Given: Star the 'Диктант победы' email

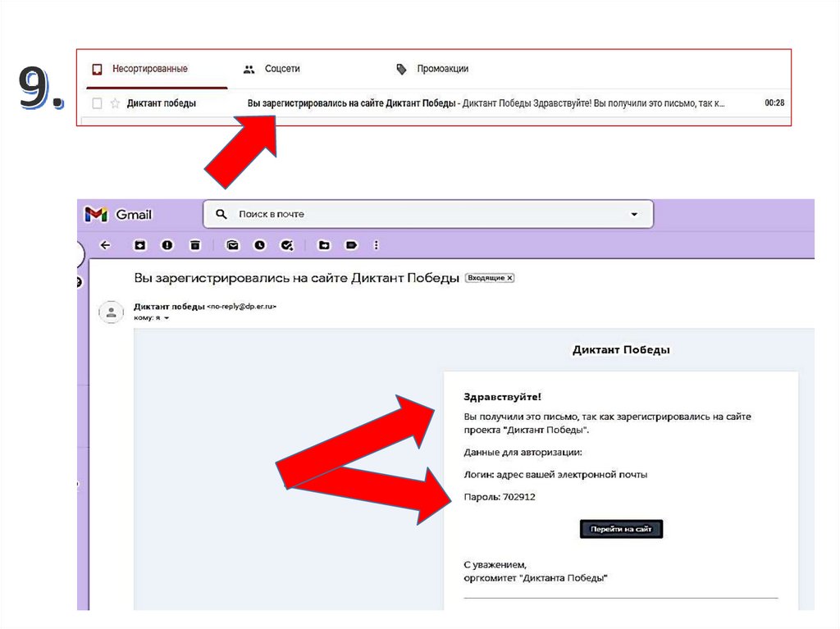Looking at the screenshot, I should click(115, 103).
